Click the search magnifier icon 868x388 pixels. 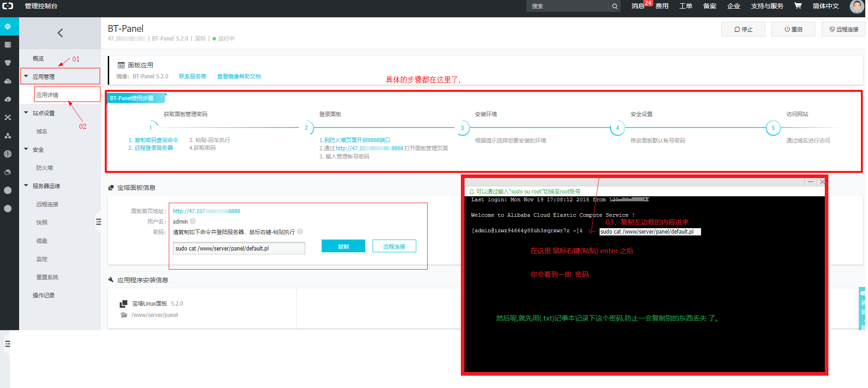click(615, 6)
